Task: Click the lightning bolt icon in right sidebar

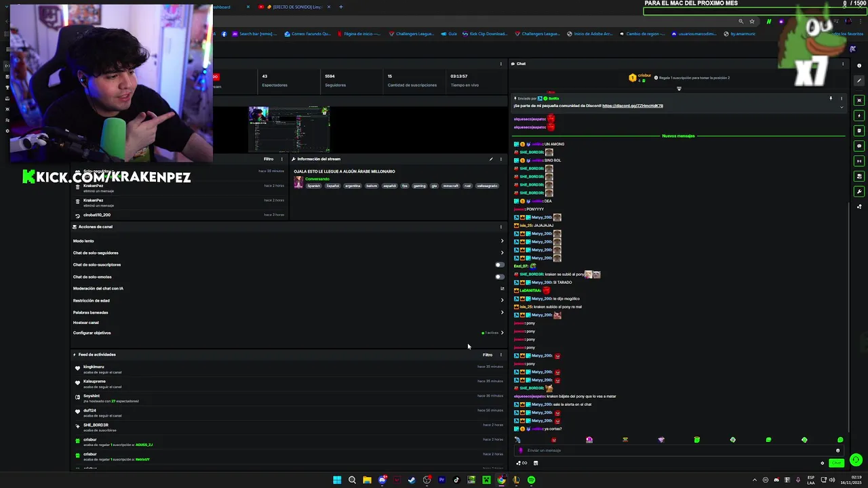Action: 859,116
